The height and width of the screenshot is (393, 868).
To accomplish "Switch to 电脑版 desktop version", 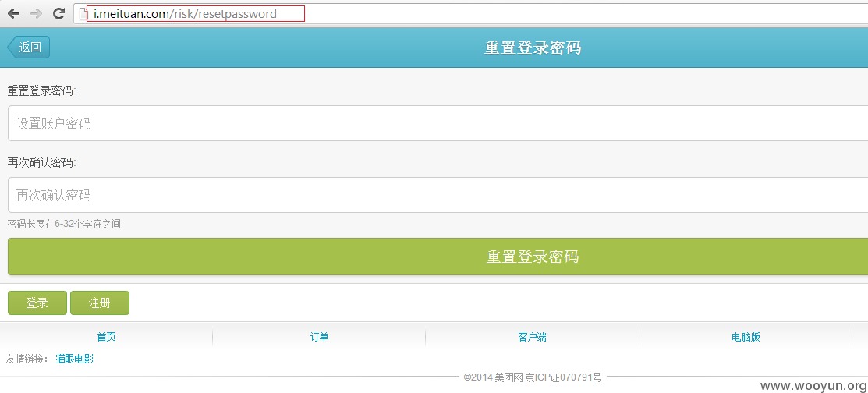I will 746,337.
